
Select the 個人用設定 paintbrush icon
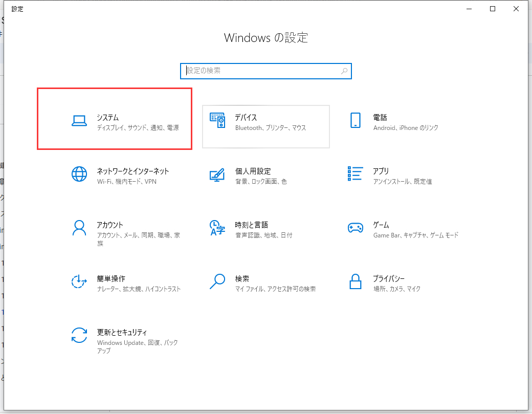click(x=217, y=174)
